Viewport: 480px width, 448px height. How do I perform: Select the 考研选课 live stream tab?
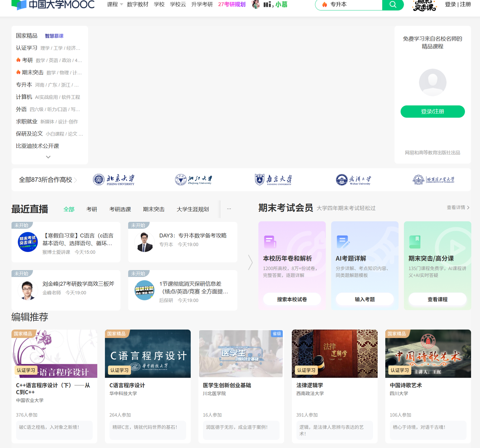coord(120,209)
